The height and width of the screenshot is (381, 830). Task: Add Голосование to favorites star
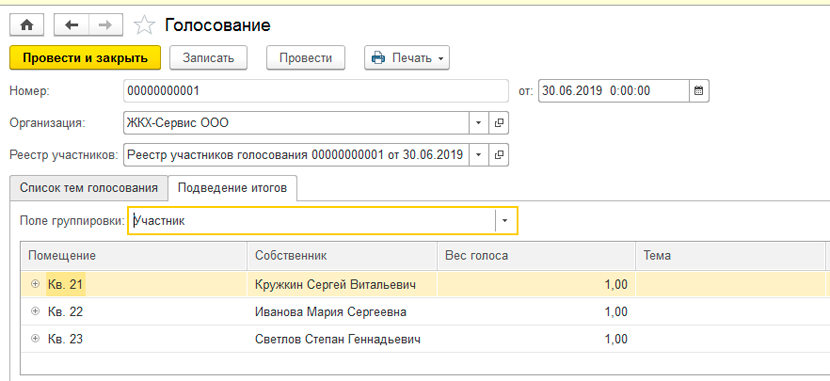click(x=144, y=25)
